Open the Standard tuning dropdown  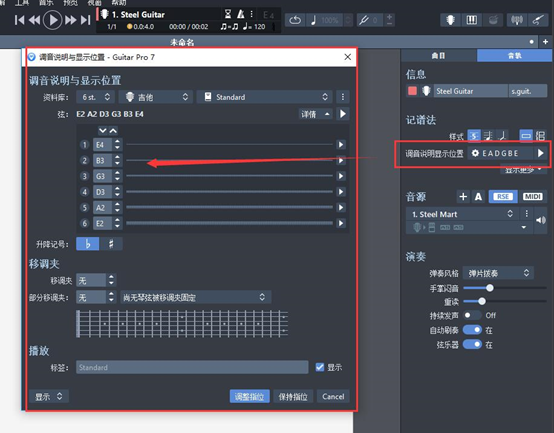coord(264,97)
